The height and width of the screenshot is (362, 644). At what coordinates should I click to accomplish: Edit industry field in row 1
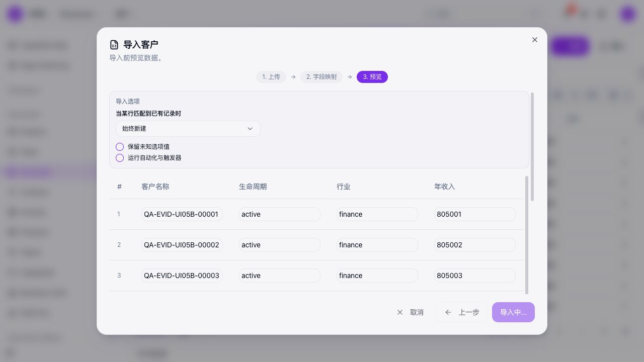click(x=377, y=214)
